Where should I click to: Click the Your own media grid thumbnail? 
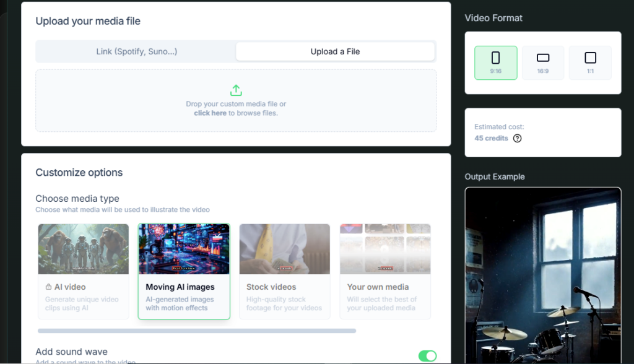pyautogui.click(x=384, y=248)
